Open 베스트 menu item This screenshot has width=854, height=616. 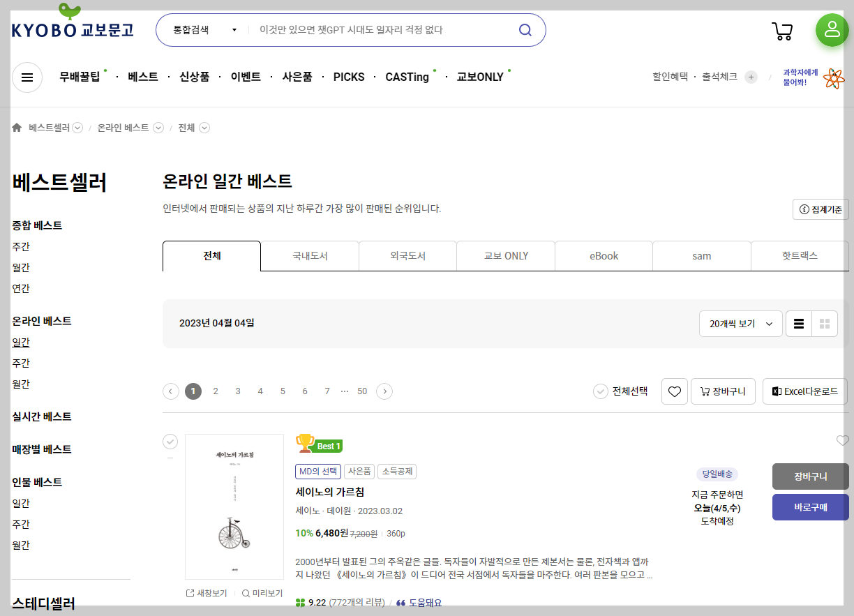(143, 77)
